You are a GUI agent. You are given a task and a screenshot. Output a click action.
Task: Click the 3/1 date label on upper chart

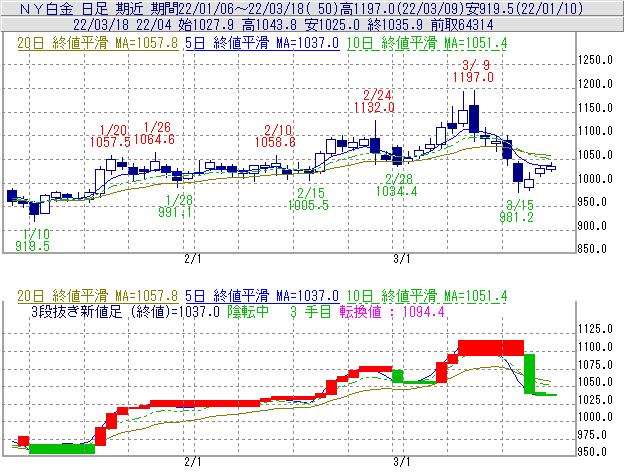402,259
